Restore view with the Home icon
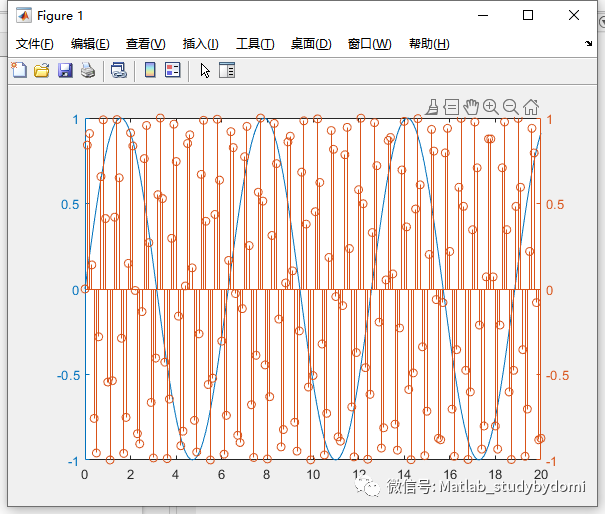Viewport: 605px width, 514px height. click(x=531, y=107)
